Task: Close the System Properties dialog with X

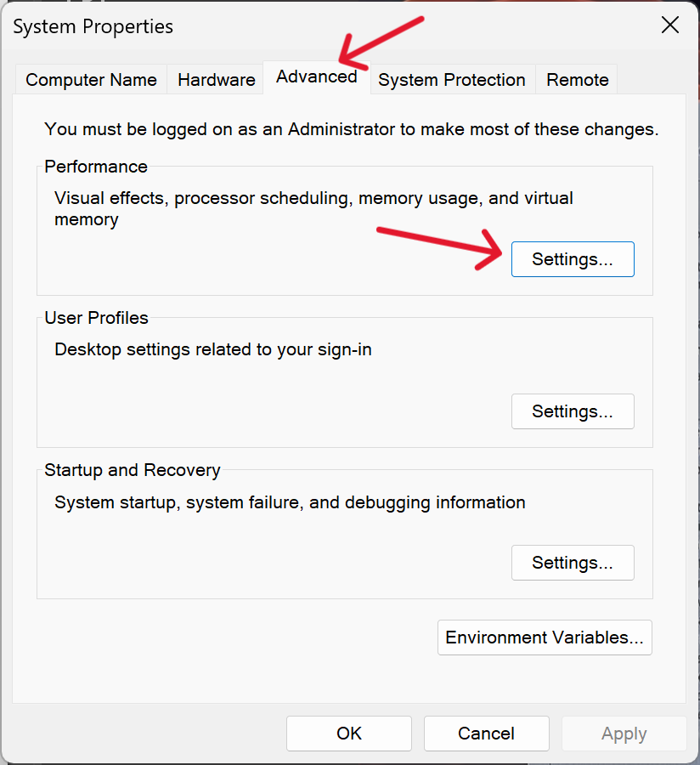Action: [670, 25]
